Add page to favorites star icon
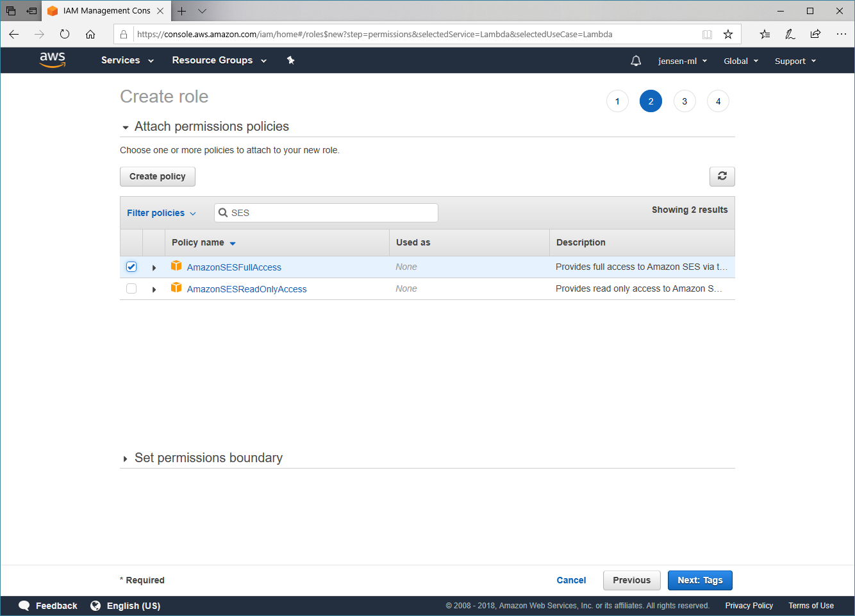This screenshot has height=616, width=855. [x=728, y=35]
